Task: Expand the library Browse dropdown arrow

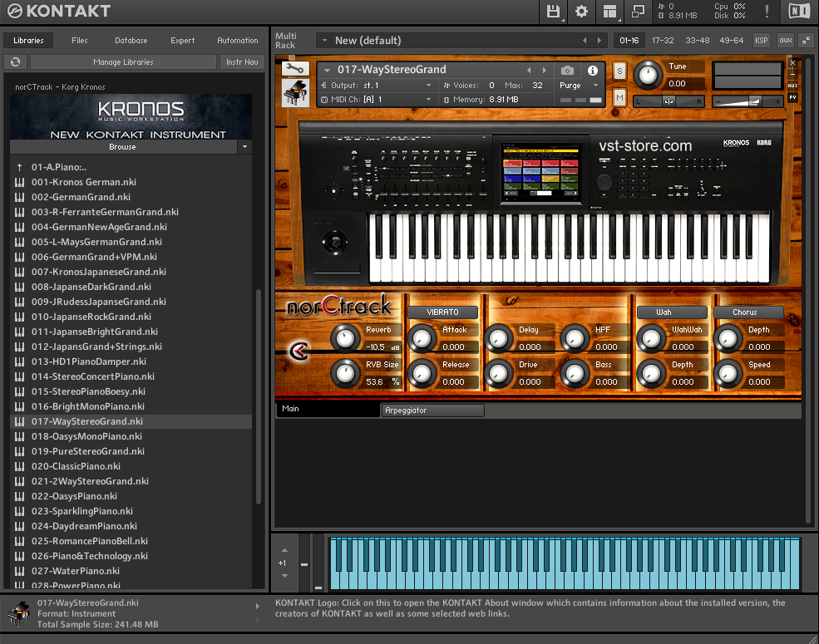Action: click(x=244, y=147)
